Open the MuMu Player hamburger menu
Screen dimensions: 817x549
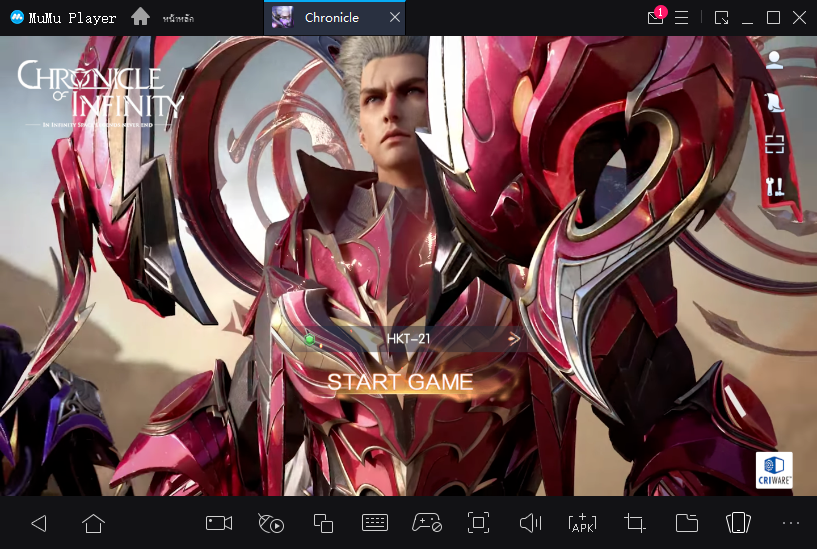pos(682,18)
